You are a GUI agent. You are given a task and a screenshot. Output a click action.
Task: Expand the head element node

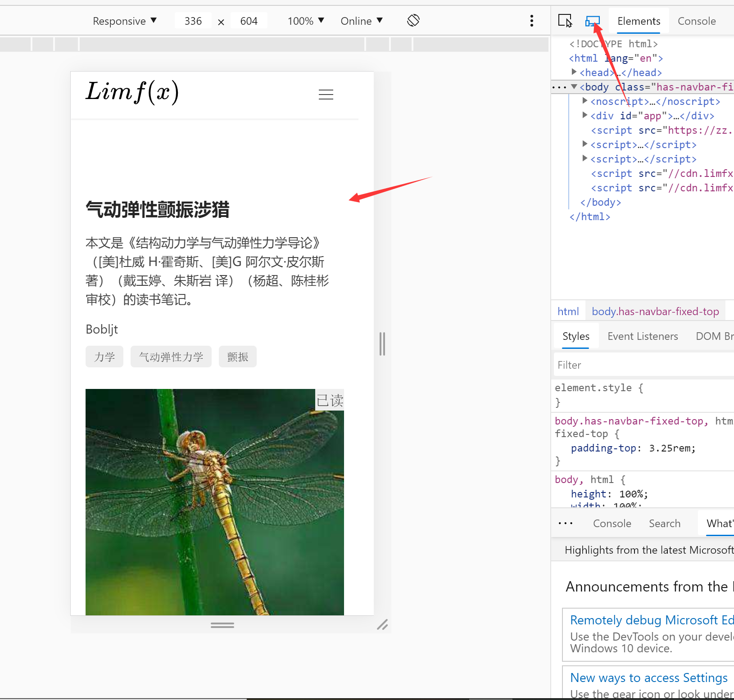[x=574, y=72]
